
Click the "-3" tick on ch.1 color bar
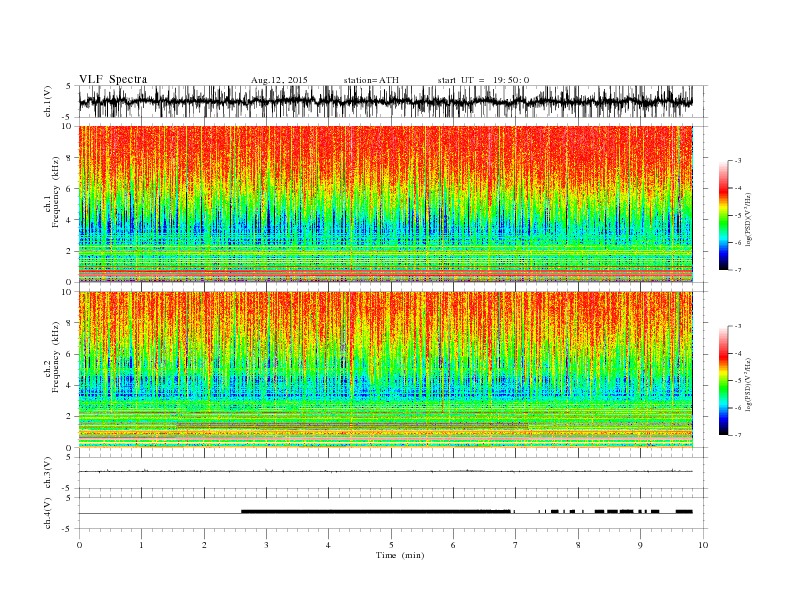738,161
